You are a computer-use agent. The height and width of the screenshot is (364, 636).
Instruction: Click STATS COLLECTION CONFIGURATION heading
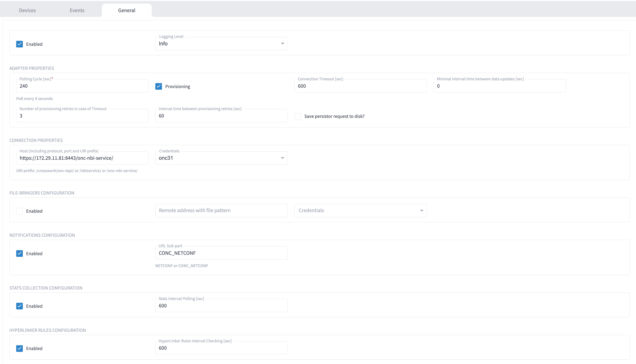46,288
